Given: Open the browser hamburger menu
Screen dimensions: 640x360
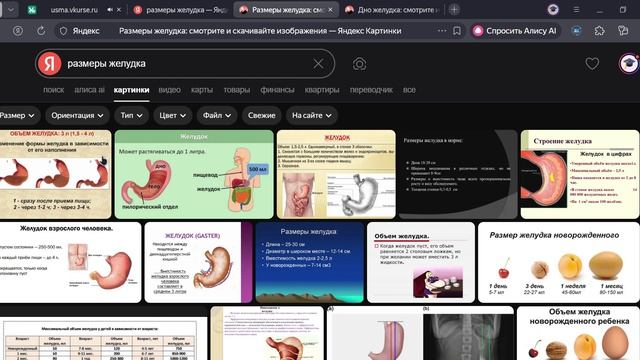Looking at the screenshot, I should [x=576, y=9].
